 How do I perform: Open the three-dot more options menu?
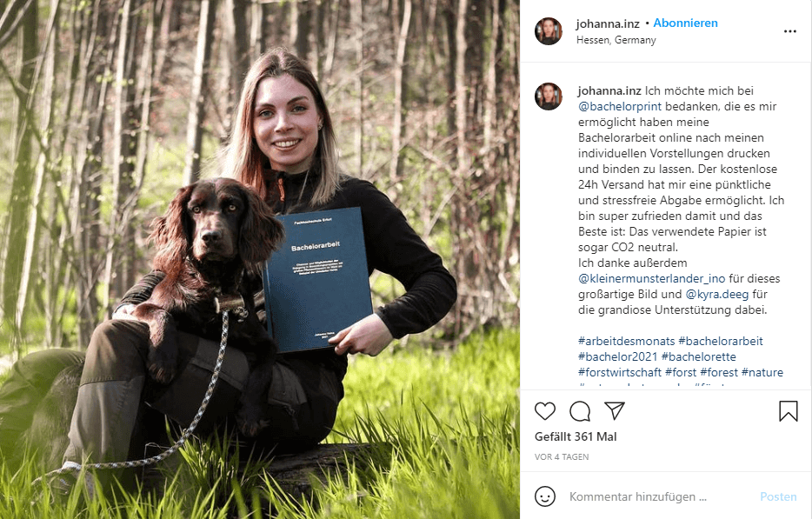pos(789,31)
